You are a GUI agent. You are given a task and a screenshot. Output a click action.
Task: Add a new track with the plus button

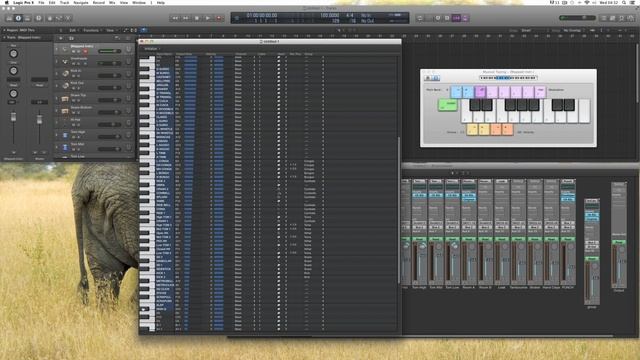tap(60, 38)
